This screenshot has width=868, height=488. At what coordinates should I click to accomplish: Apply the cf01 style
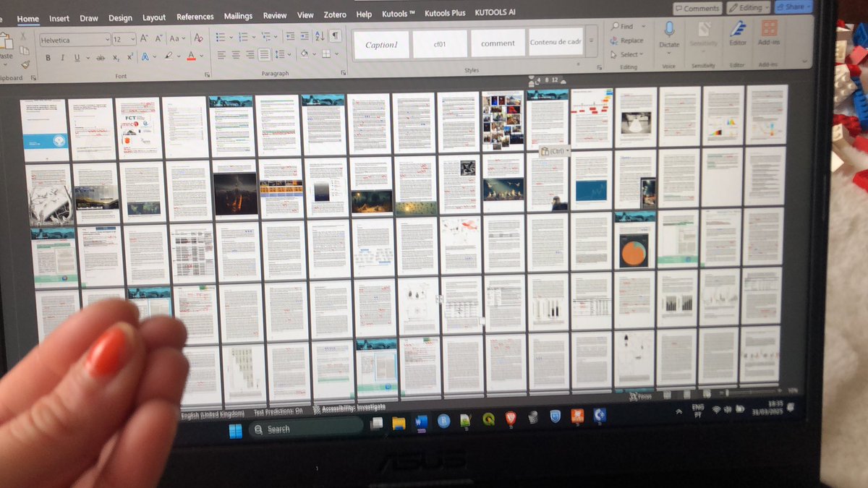click(440, 43)
